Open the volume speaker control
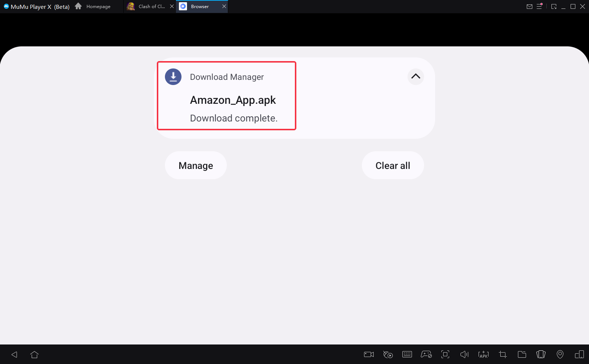The width and height of the screenshot is (589, 364). [465, 354]
